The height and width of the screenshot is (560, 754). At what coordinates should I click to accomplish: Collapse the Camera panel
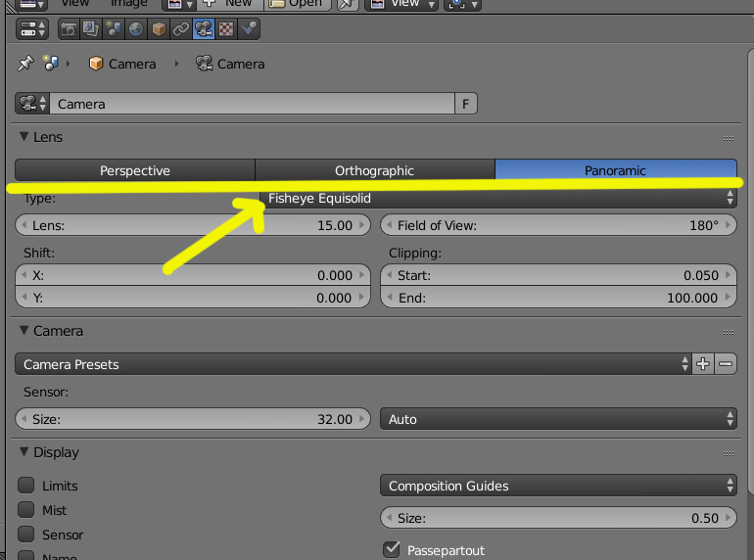point(24,331)
